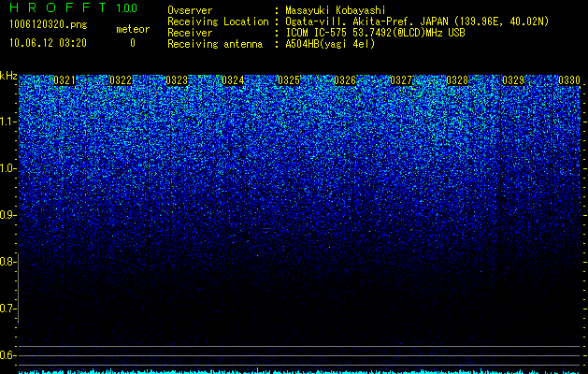Click the Receiver field label
Screen dimensions: 588x374
pos(190,33)
